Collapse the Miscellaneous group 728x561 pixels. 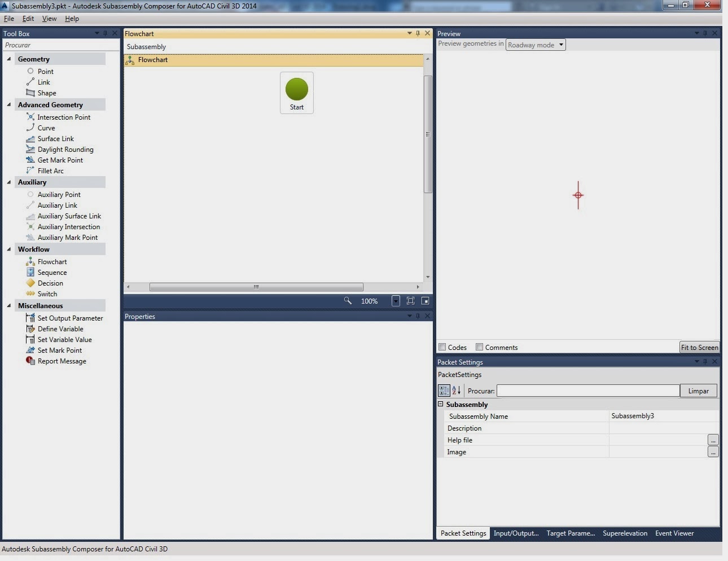(8, 305)
